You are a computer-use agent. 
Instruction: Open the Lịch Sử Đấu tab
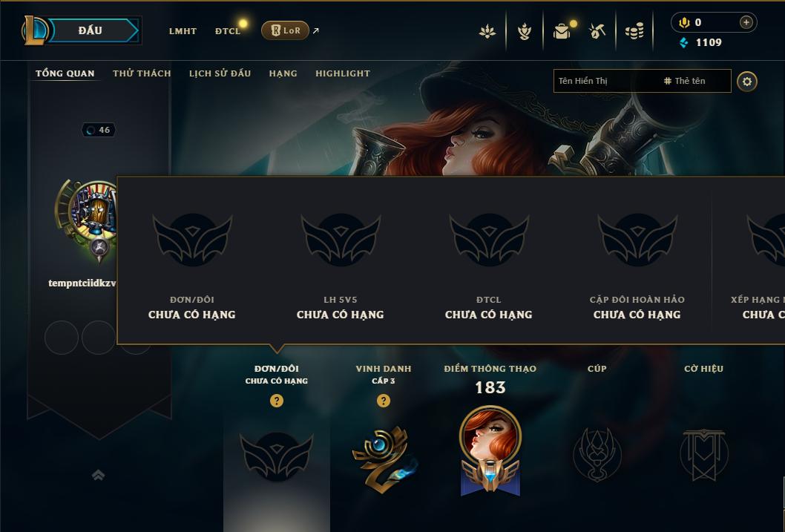pos(220,73)
